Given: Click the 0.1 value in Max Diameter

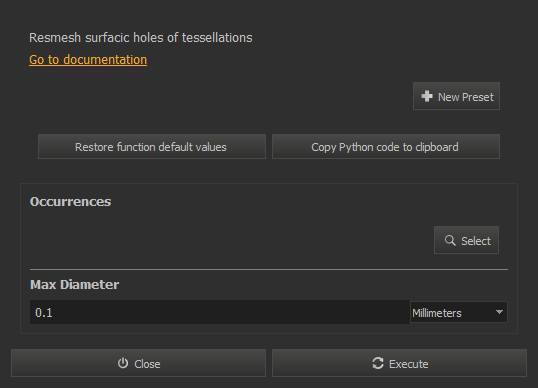Looking at the screenshot, I should (x=44, y=313).
